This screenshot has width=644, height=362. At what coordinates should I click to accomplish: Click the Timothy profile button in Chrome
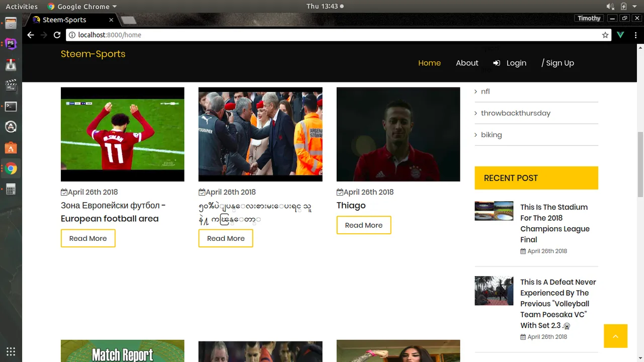[589, 18]
